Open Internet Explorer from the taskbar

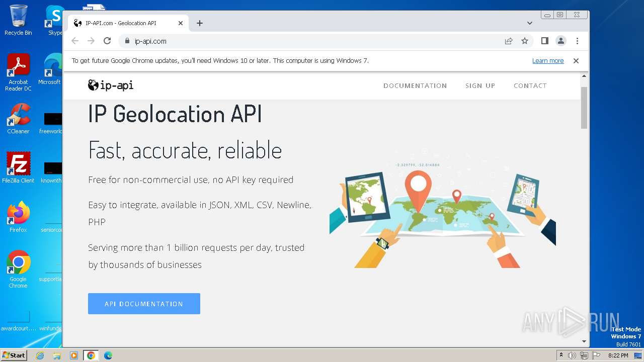[x=40, y=355]
